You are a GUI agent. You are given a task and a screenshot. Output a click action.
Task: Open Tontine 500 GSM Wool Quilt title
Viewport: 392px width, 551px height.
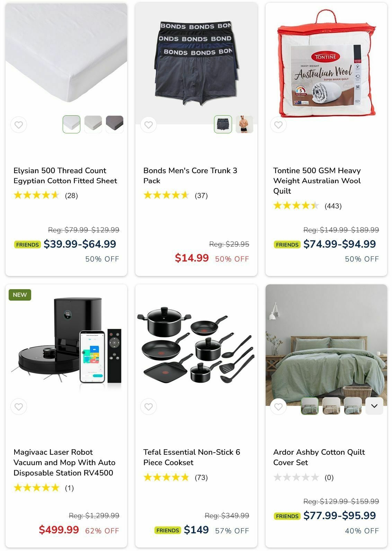(317, 181)
